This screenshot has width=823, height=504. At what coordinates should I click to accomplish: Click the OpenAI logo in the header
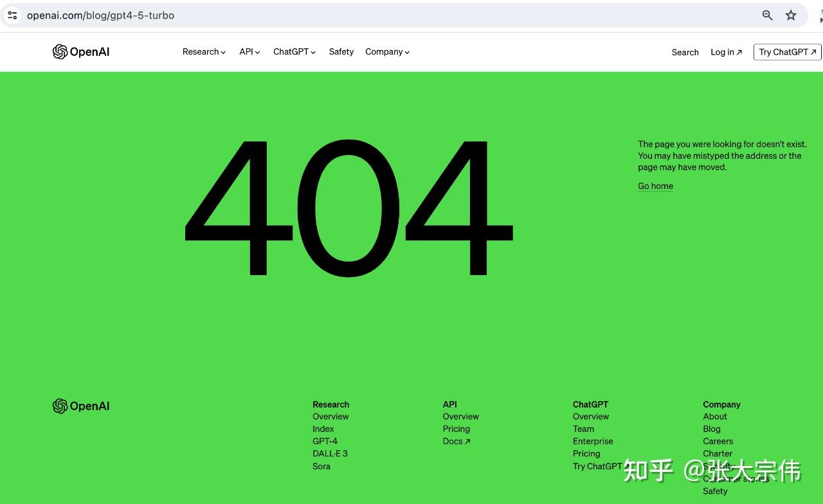pyautogui.click(x=81, y=52)
